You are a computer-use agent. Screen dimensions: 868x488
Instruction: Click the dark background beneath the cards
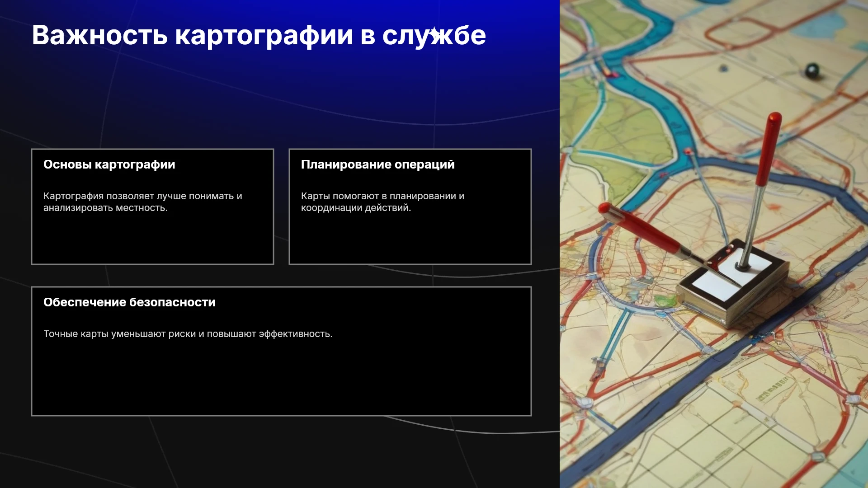tap(280, 452)
